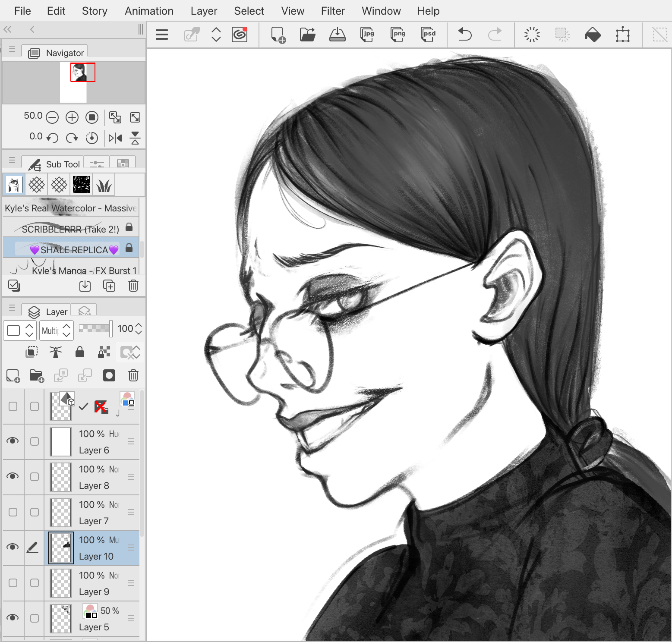
Task: Select the SCRIBBLERRR (Take 2!) brush
Action: click(x=70, y=229)
